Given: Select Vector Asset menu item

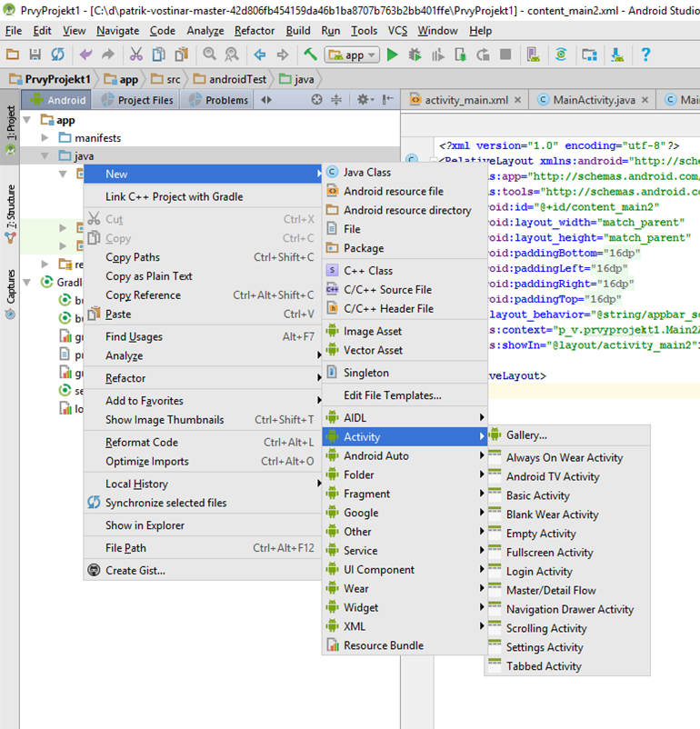Looking at the screenshot, I should pyautogui.click(x=405, y=350).
